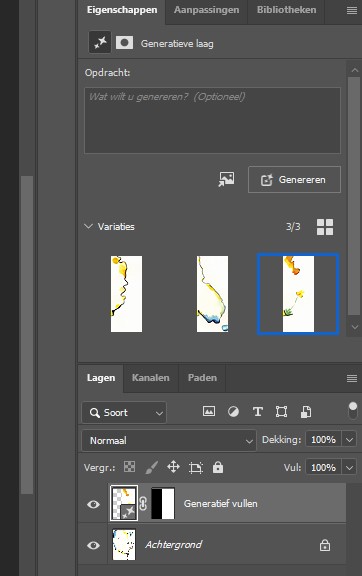Filter layers by adjustment layers icon
This screenshot has width=362, height=576.
coord(233,412)
